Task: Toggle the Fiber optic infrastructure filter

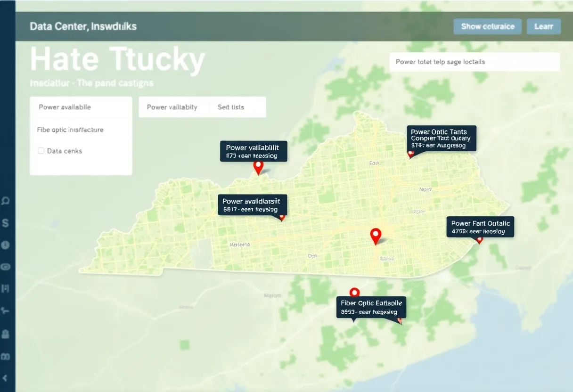Action: [70, 129]
